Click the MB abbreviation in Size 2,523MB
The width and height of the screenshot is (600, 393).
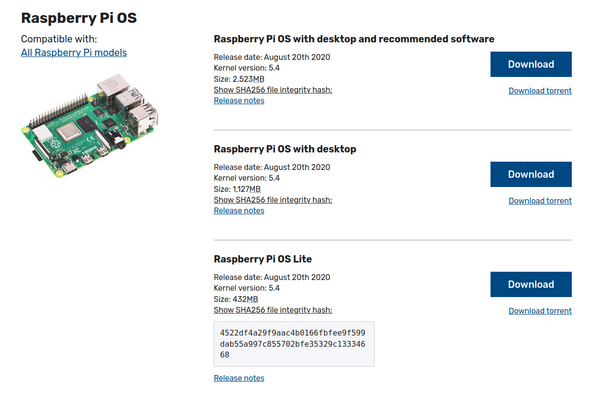(x=258, y=79)
